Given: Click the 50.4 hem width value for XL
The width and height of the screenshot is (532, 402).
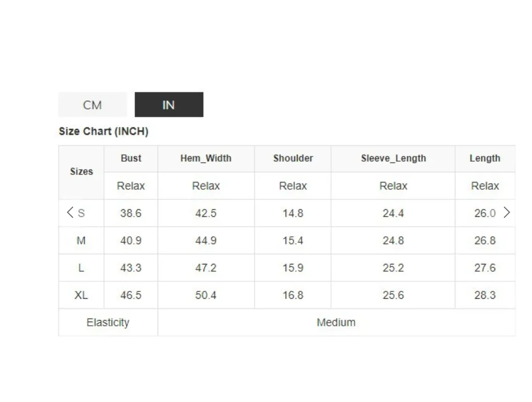Looking at the screenshot, I should coord(206,295).
